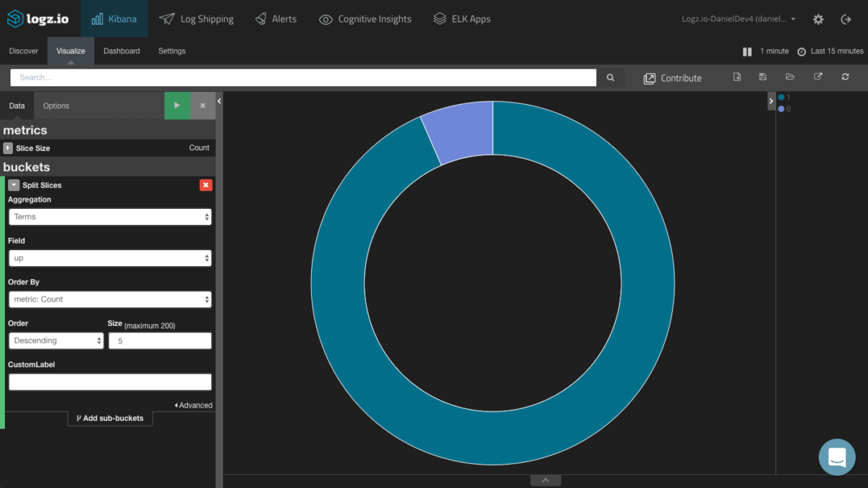Share the visualization via export link
The height and width of the screenshot is (488, 868).
817,77
